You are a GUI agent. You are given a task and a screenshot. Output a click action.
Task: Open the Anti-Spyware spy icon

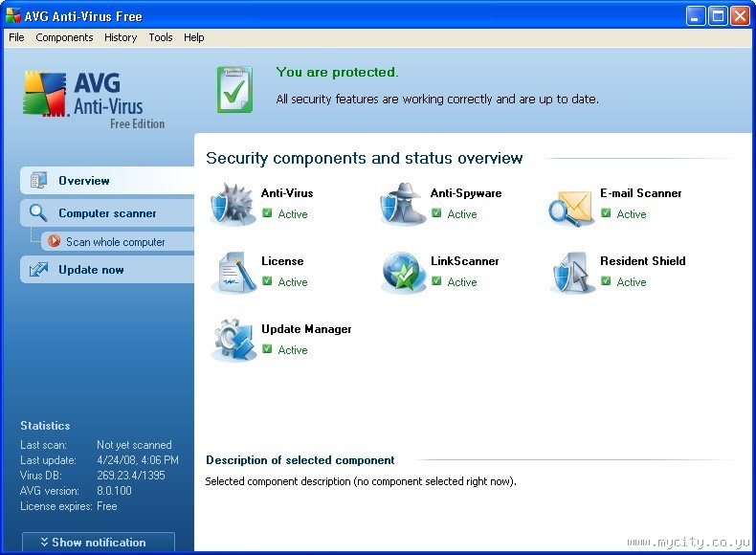click(403, 205)
